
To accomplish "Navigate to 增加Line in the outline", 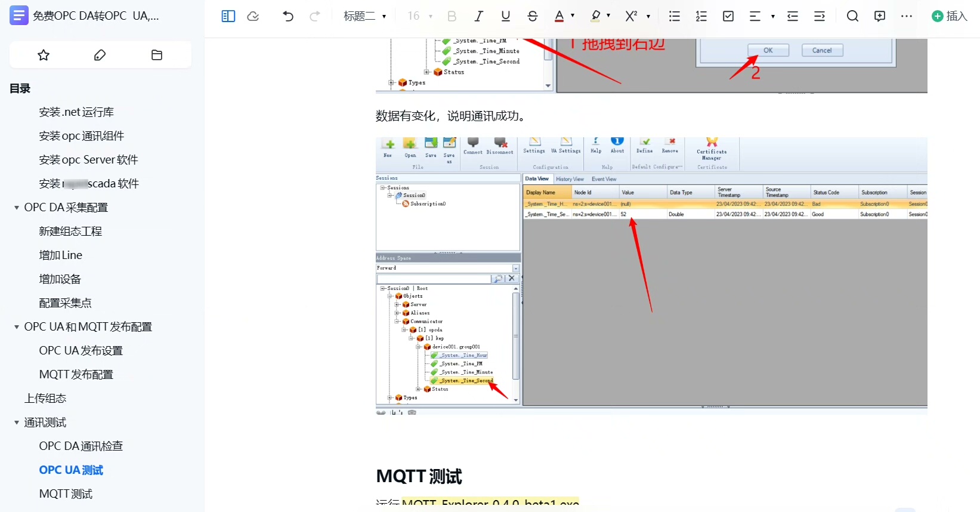I will point(61,255).
